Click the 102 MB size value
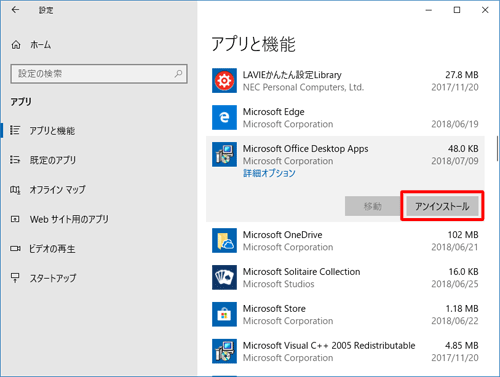Image resolution: width=500 pixels, height=377 pixels. tap(463, 235)
